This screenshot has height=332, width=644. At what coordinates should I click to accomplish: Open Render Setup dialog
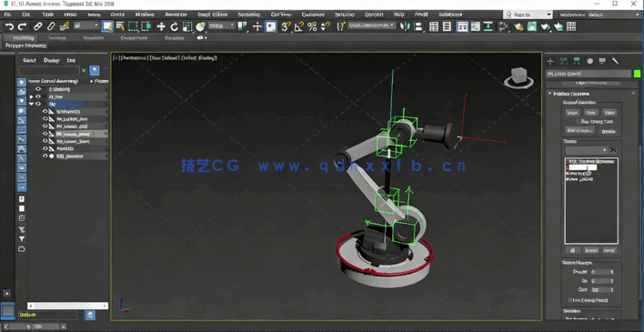pyautogui.click(x=519, y=26)
